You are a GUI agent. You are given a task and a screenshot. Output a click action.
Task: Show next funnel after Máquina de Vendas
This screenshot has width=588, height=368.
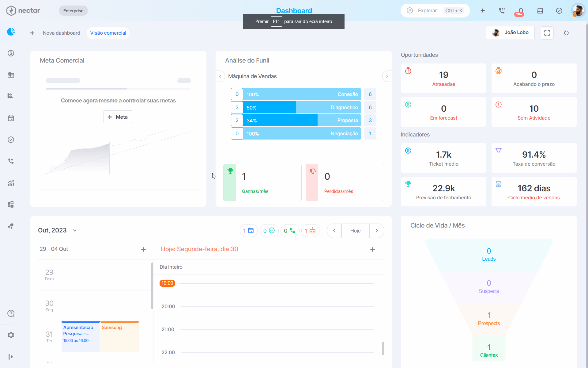(x=387, y=76)
